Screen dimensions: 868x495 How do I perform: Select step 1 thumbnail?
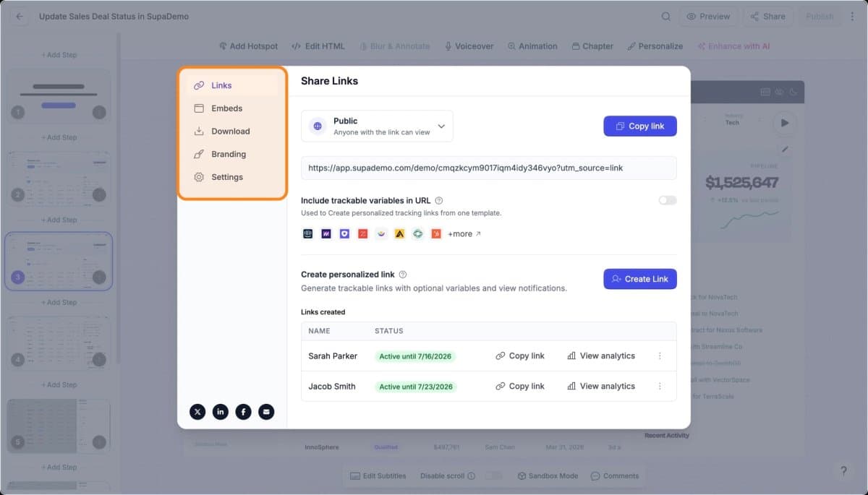[x=59, y=96]
